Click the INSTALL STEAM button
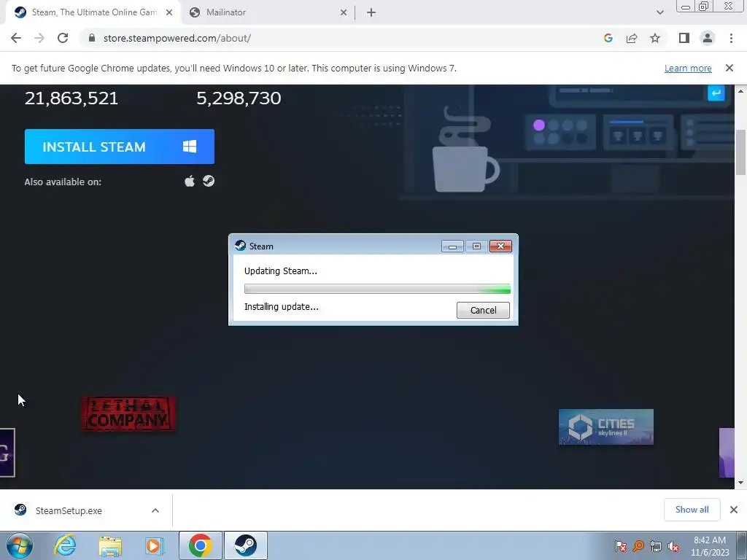Screen dimensions: 747x560 pyautogui.click(x=119, y=147)
